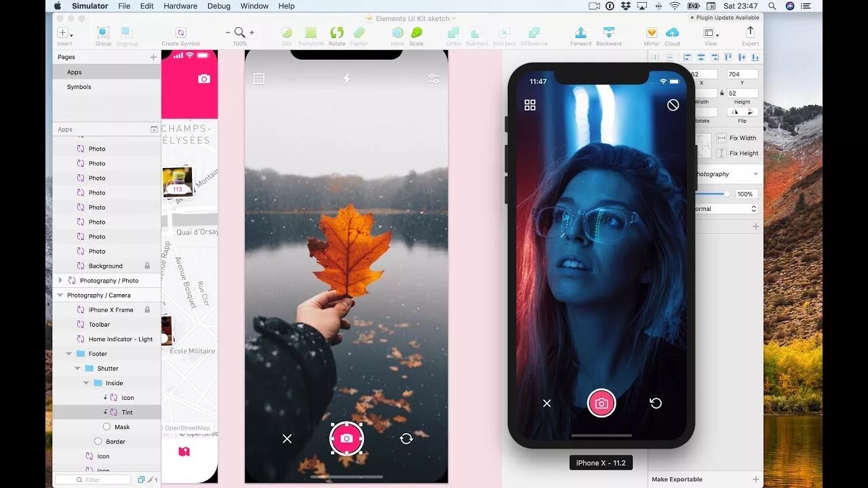Tap the X close icon in simulator
Screen dimensions: 868x488
click(547, 403)
